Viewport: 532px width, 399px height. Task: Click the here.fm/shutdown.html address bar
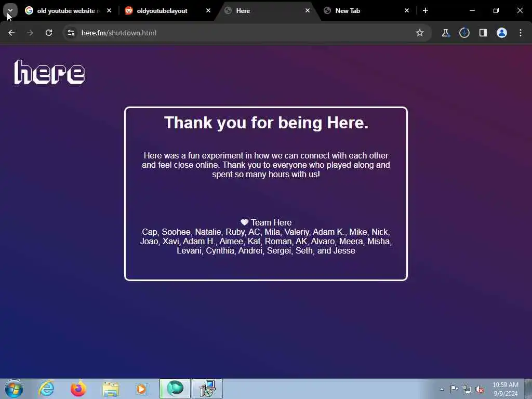pos(247,33)
